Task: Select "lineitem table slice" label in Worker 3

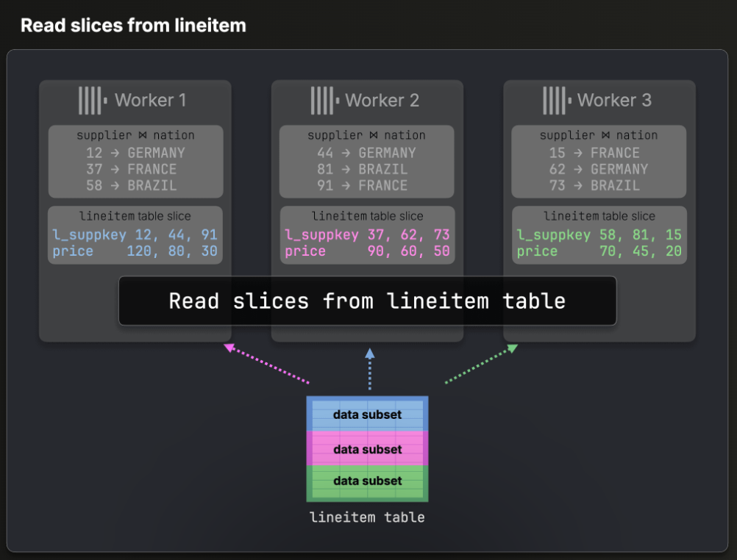Action: pyautogui.click(x=599, y=216)
